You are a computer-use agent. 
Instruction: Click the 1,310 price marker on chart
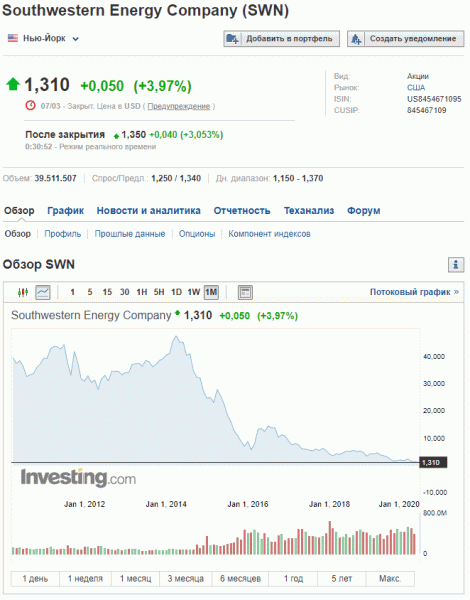pyautogui.click(x=433, y=463)
